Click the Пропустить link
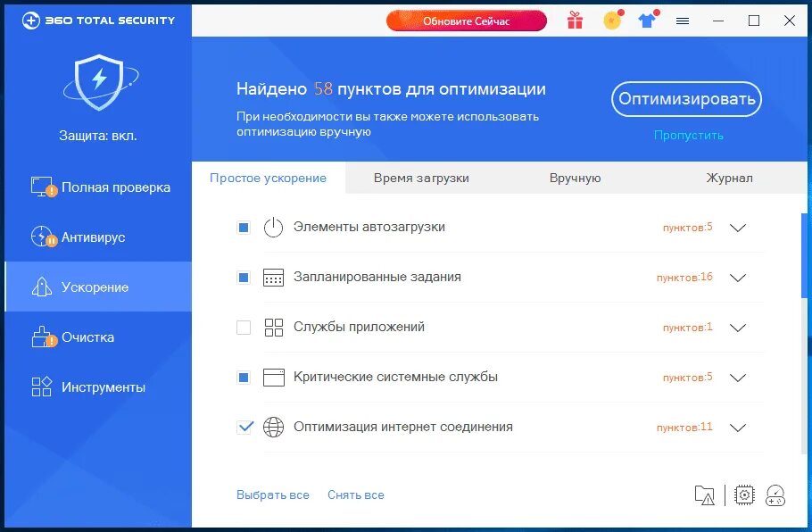Image resolution: width=812 pixels, height=532 pixels. click(x=688, y=135)
